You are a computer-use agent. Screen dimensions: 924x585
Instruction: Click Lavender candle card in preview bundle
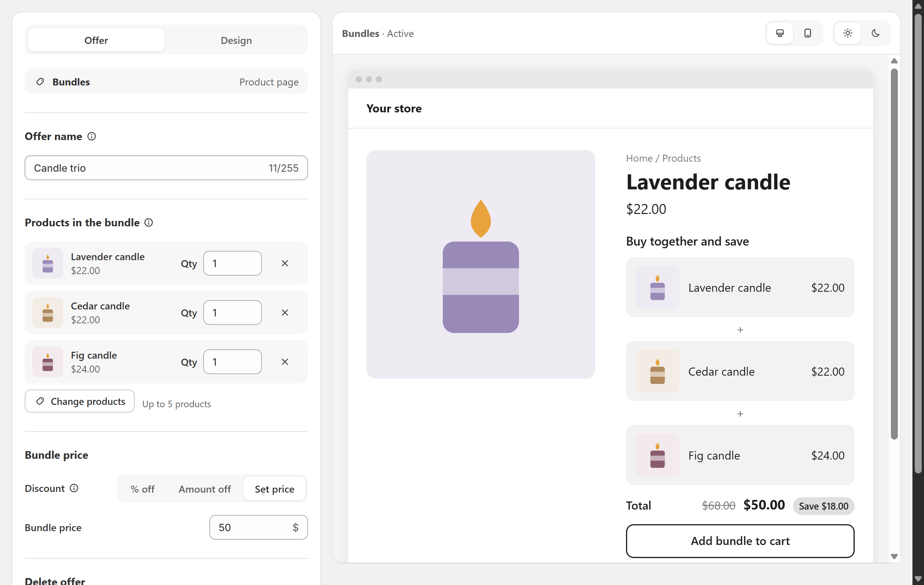740,287
